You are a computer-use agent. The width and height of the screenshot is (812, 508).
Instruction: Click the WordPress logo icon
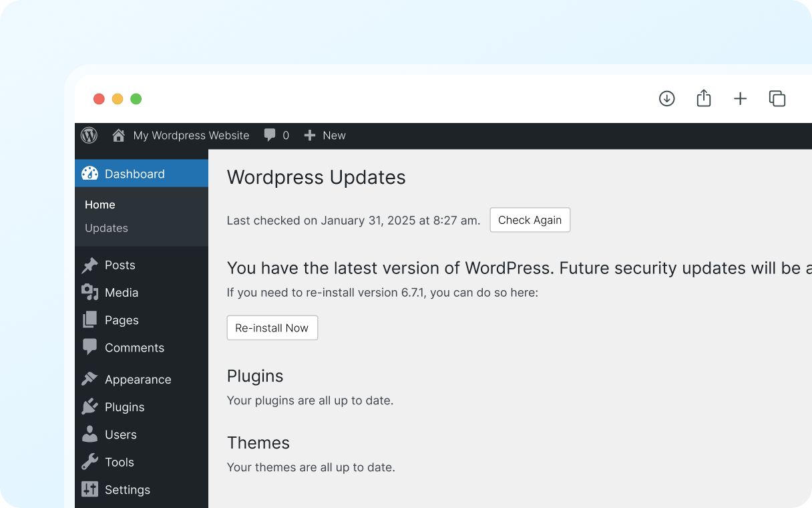tap(89, 136)
